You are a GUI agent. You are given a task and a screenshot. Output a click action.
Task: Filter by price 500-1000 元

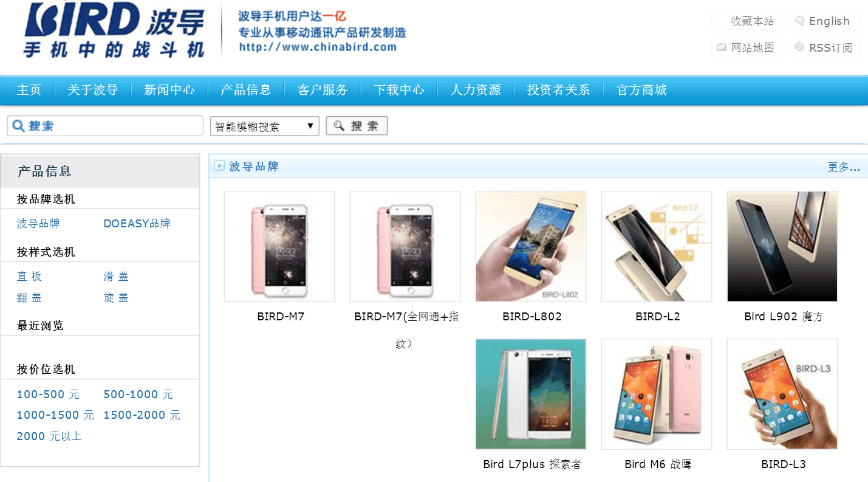click(x=138, y=394)
